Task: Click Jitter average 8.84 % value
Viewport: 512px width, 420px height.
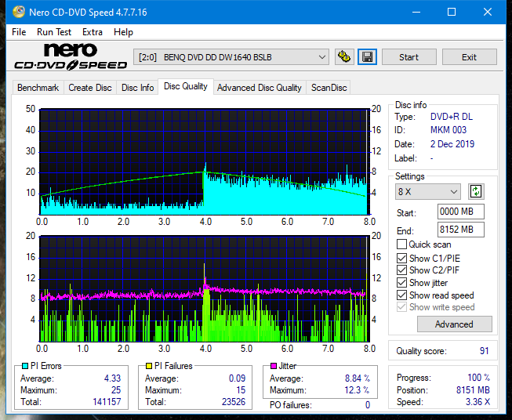Action: [x=358, y=378]
